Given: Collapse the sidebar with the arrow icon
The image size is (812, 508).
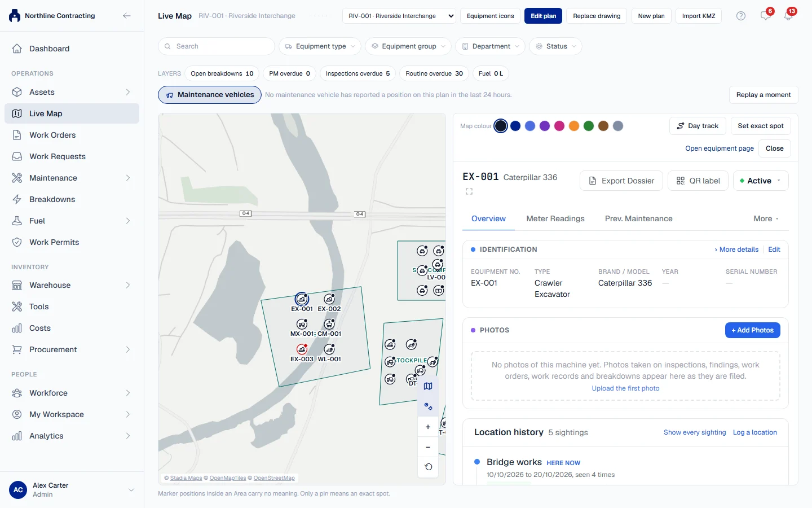Looking at the screenshot, I should [x=127, y=16].
